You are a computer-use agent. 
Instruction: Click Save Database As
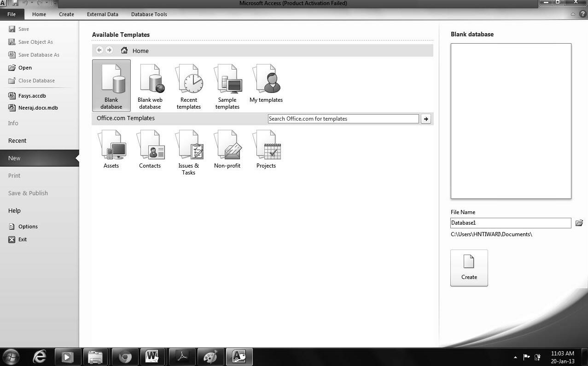click(x=34, y=55)
